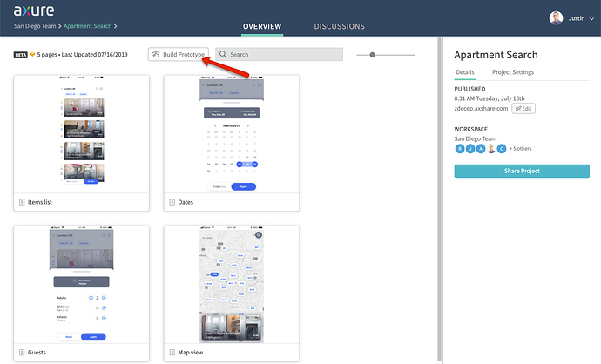Open the Apartment Search breadcrumb link
Image resolution: width=601 pixels, height=364 pixels.
point(87,26)
